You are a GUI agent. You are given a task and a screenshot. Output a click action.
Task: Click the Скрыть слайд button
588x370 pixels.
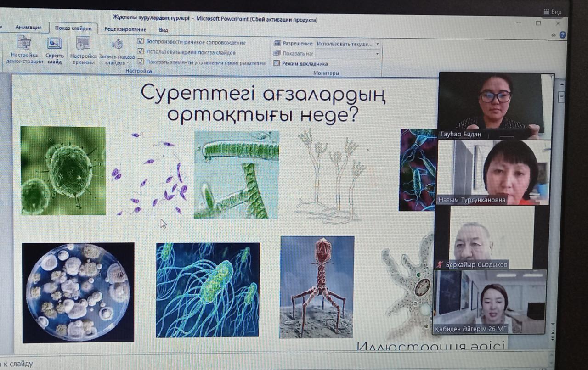tap(54, 50)
